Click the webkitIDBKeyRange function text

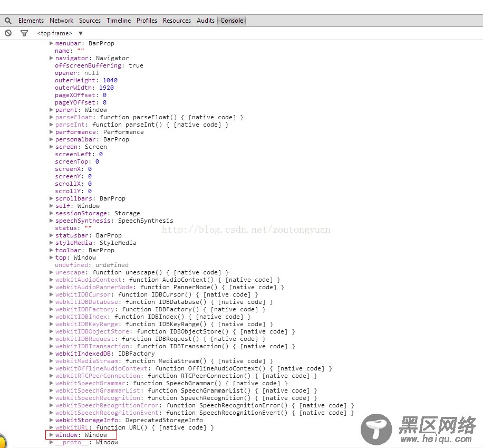[x=164, y=324]
